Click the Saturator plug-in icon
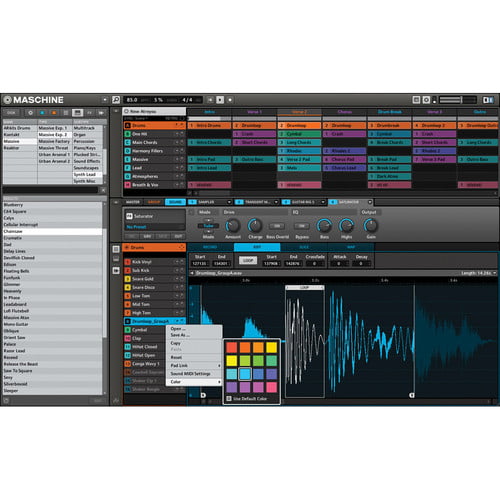The height and width of the screenshot is (500, 500). (x=129, y=216)
